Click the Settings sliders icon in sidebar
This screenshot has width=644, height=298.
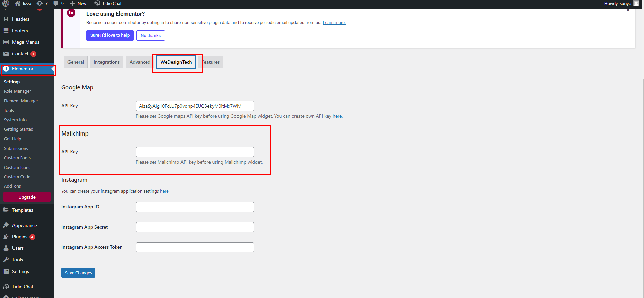(6, 271)
